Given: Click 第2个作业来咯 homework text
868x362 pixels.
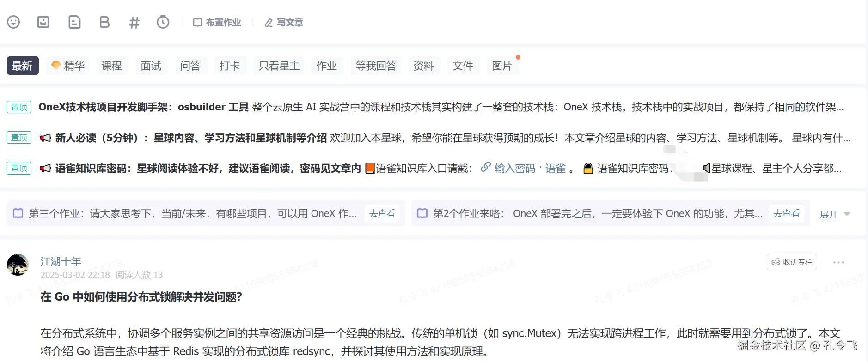Looking at the screenshot, I should (x=598, y=213).
